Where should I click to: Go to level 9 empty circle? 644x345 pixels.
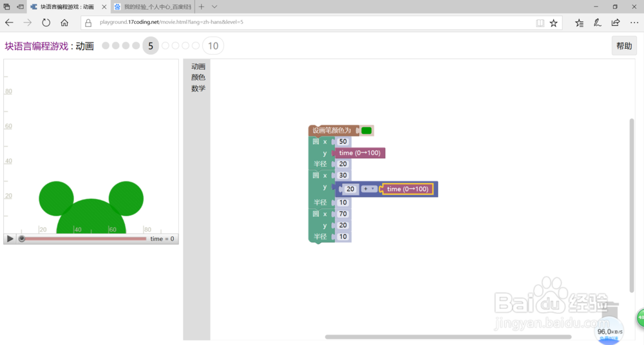pyautogui.click(x=196, y=46)
